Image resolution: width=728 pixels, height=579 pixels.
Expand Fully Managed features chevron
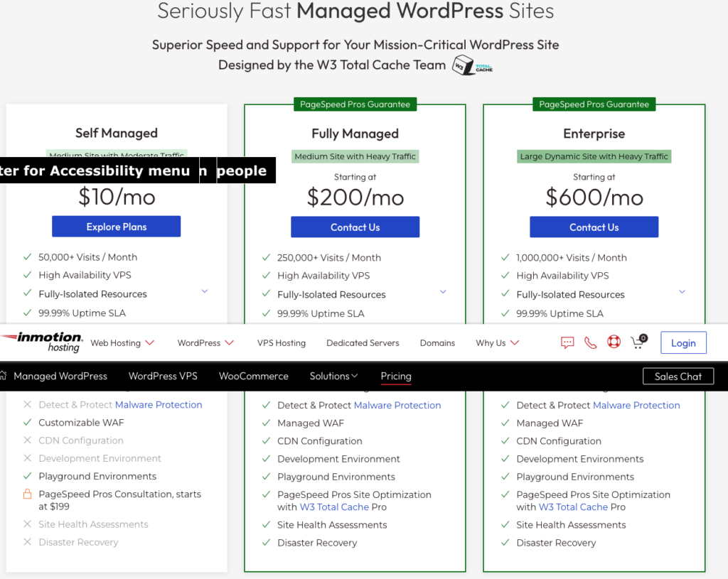pos(443,292)
